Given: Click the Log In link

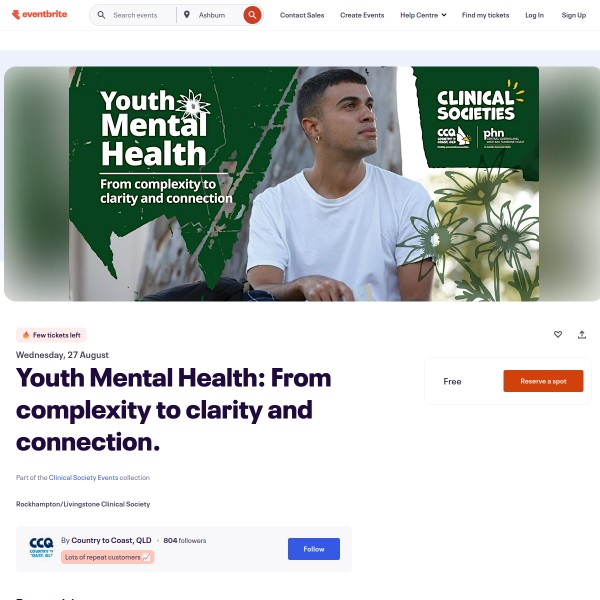Looking at the screenshot, I should coord(534,15).
